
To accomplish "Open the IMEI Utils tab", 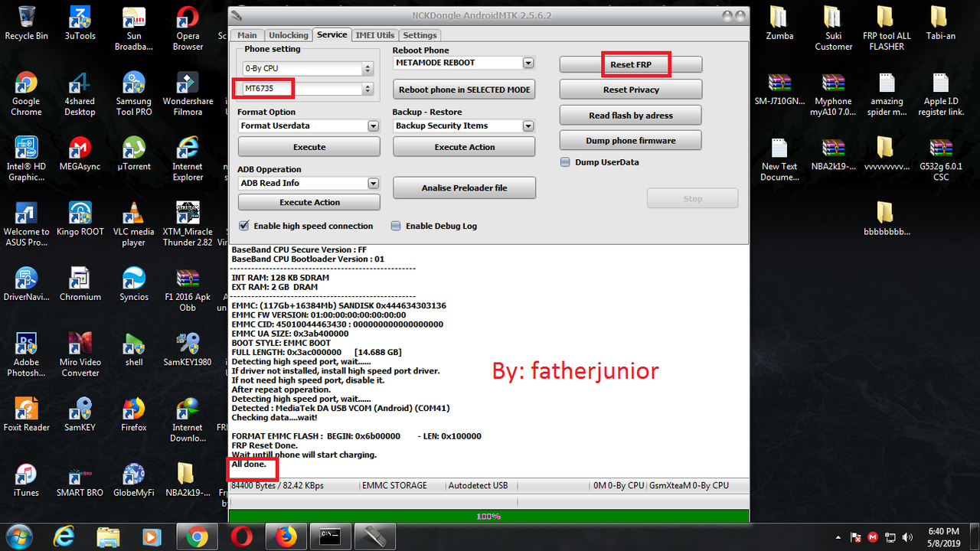I will pyautogui.click(x=375, y=35).
